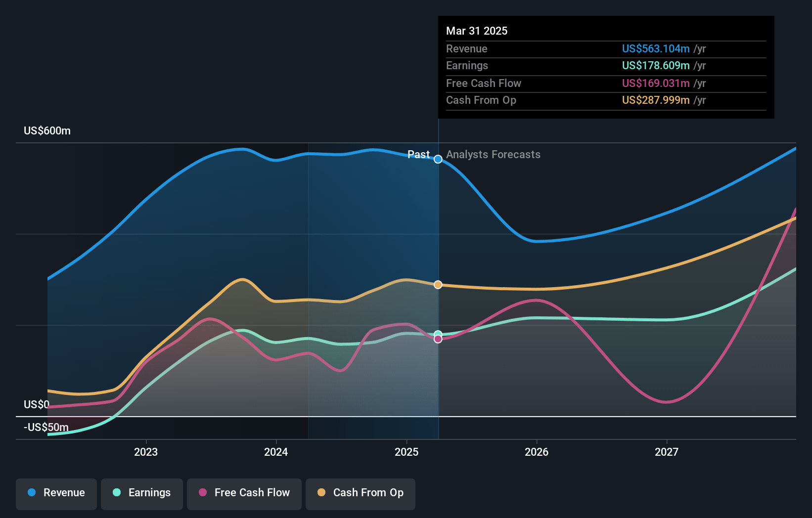This screenshot has width=812, height=518.
Task: Click the tooltip date 'Mar 31 2025'
Action: click(477, 31)
